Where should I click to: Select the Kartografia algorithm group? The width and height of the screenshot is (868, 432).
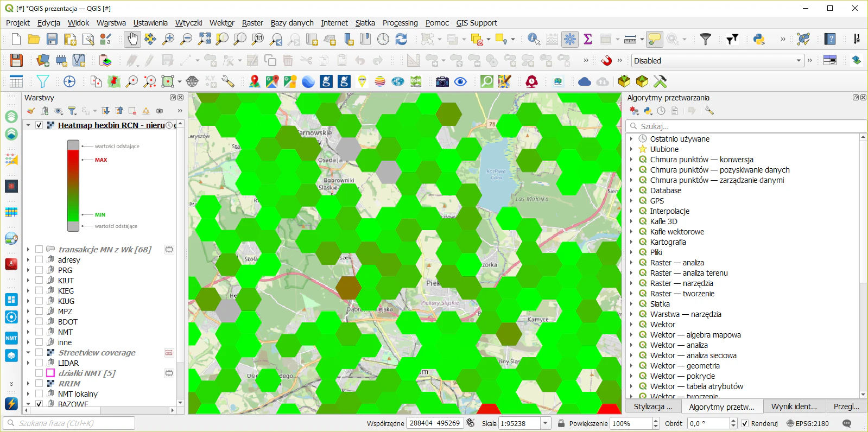[668, 242]
